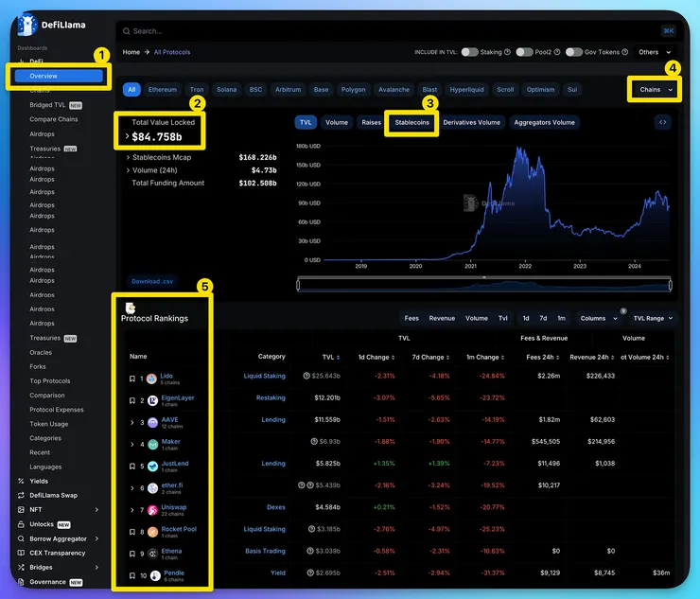Screen dimensions: 700x599
Task: Click the bookmark icon for JustLend
Action: 132,467
